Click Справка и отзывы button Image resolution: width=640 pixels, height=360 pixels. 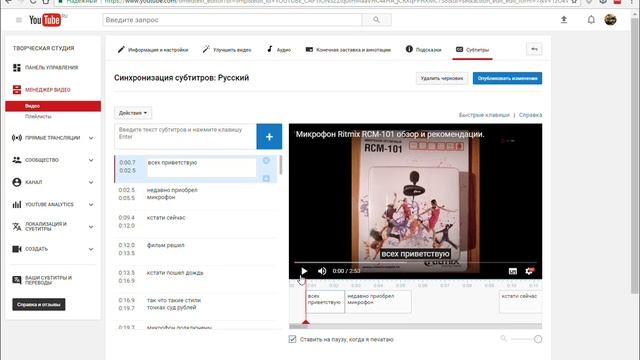point(39,304)
